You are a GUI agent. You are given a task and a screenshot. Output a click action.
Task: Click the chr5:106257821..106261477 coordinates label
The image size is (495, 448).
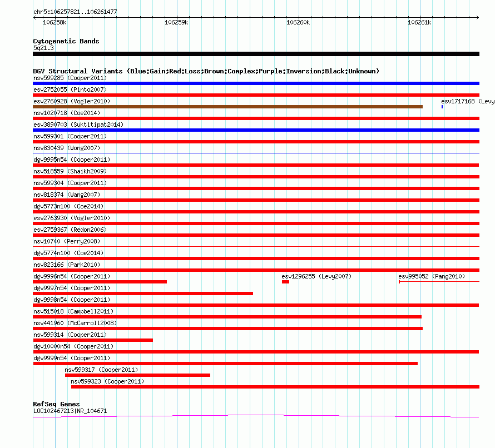tap(75, 12)
